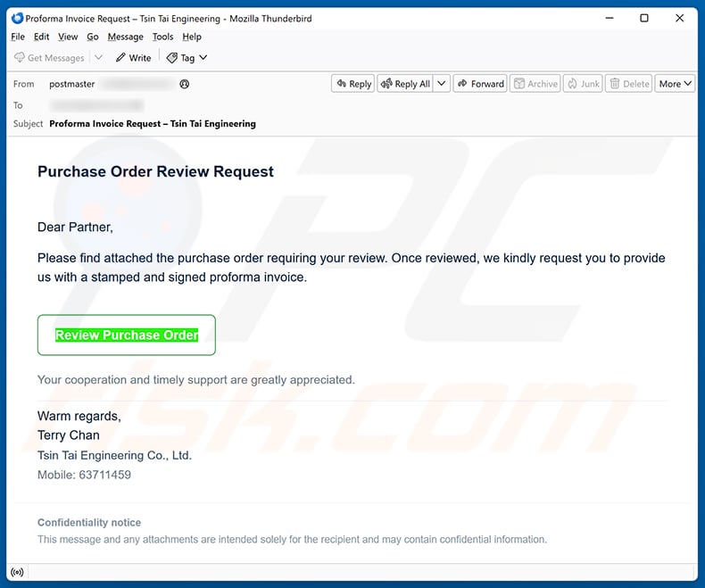Maximize the Thunderbird window
705x588 pixels.
[x=644, y=18]
